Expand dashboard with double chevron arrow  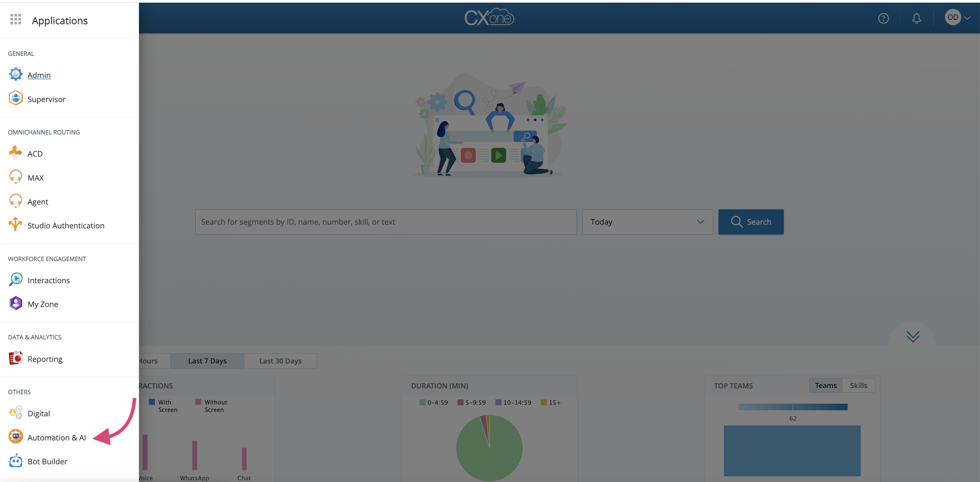pos(912,336)
